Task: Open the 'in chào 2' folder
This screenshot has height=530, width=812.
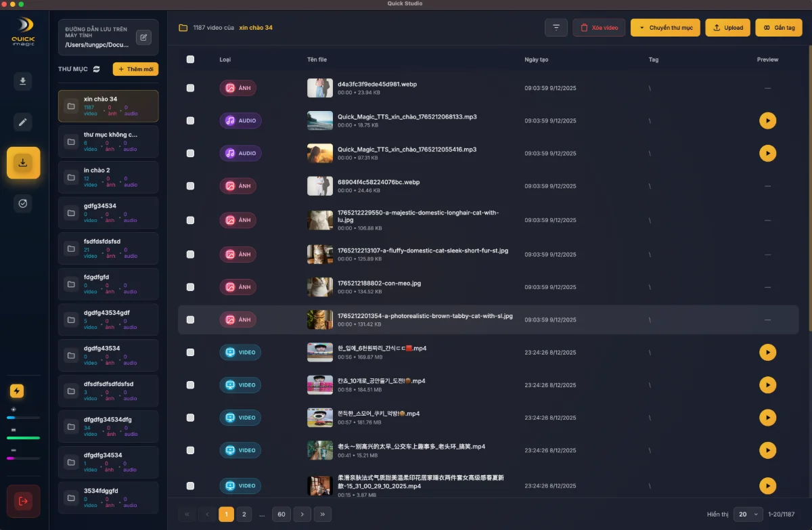Action: tap(108, 177)
